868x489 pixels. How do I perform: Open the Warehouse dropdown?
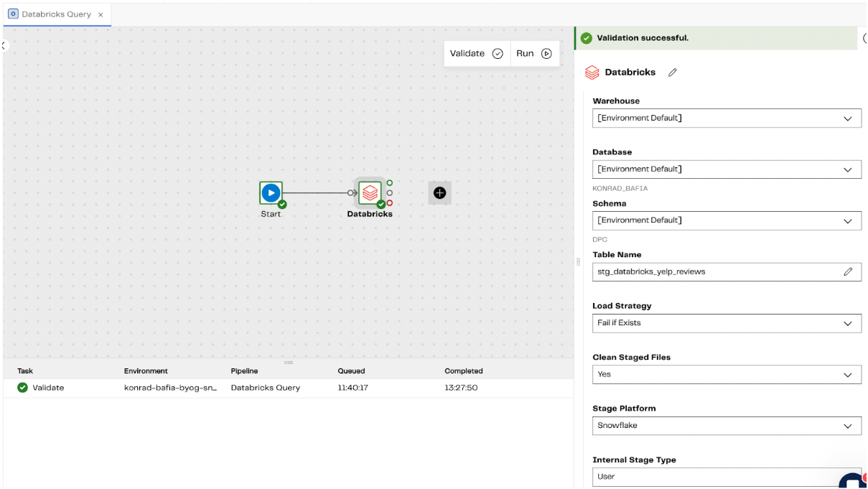[x=727, y=118]
